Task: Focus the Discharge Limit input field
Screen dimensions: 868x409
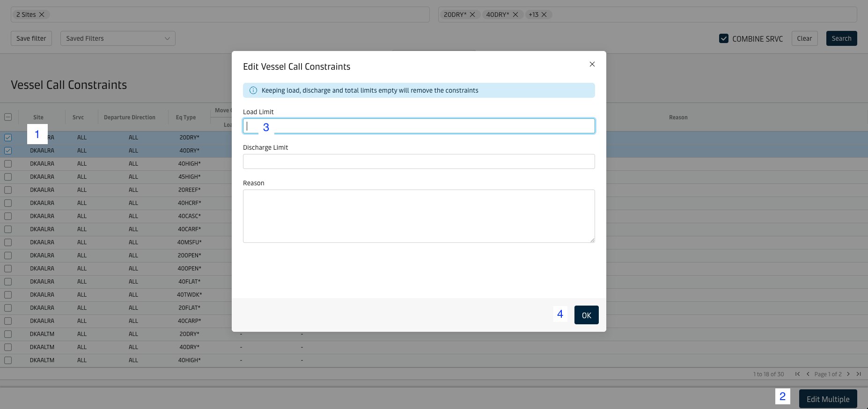Action: (419, 161)
